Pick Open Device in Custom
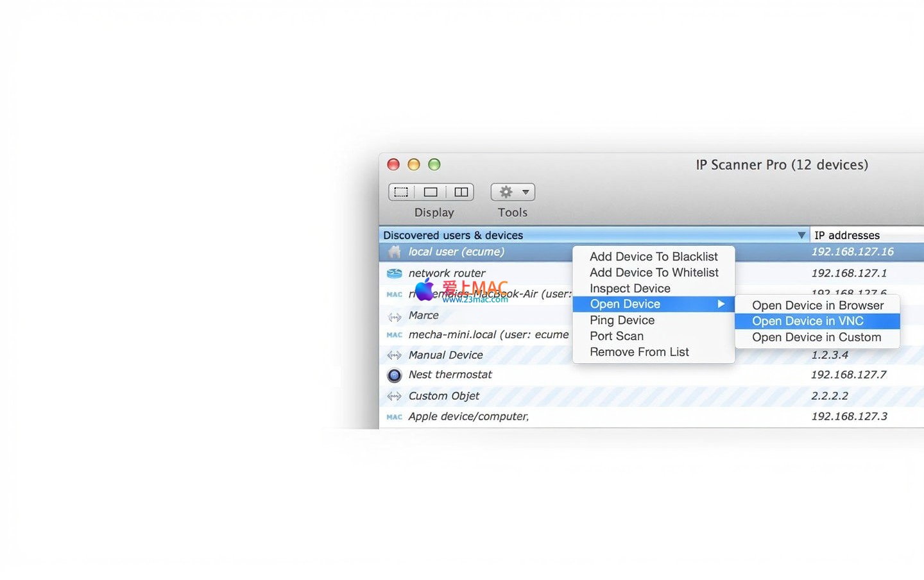Viewport: 924px width, 580px height. (x=816, y=337)
